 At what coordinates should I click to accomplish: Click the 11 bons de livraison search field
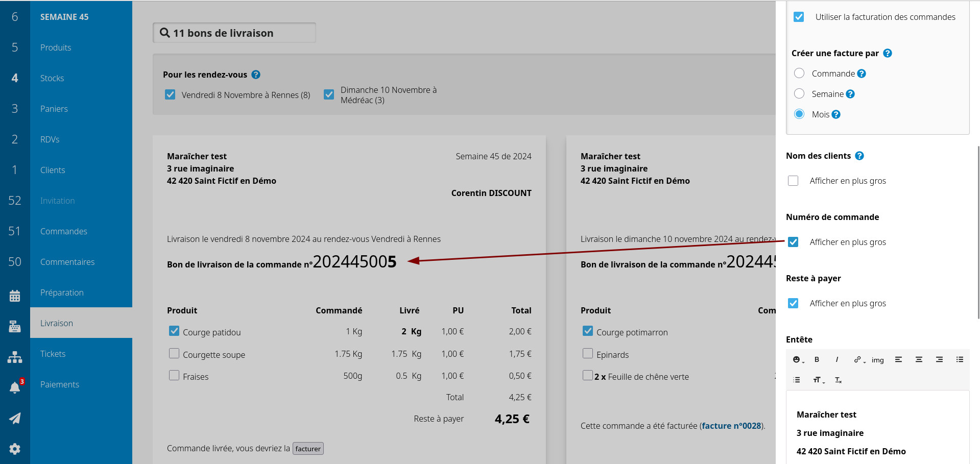point(234,33)
